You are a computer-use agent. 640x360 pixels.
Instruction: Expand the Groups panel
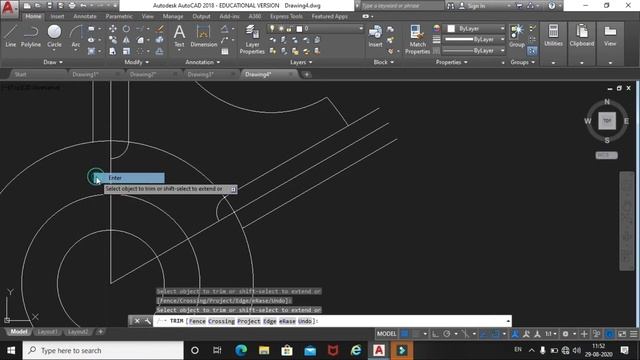(x=522, y=62)
